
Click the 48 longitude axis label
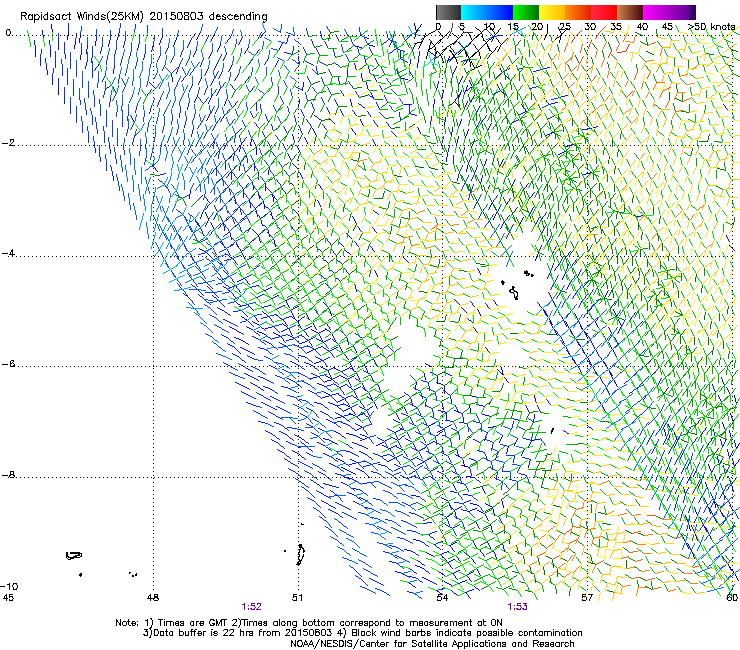pyautogui.click(x=153, y=598)
